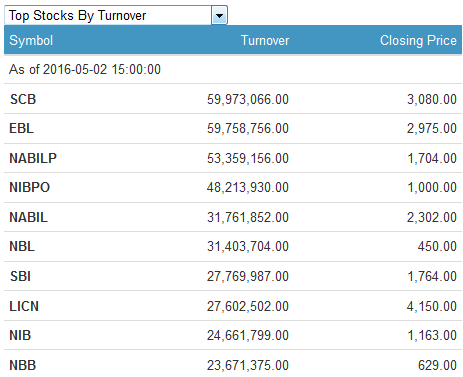Click the Symbol column header

(31, 41)
